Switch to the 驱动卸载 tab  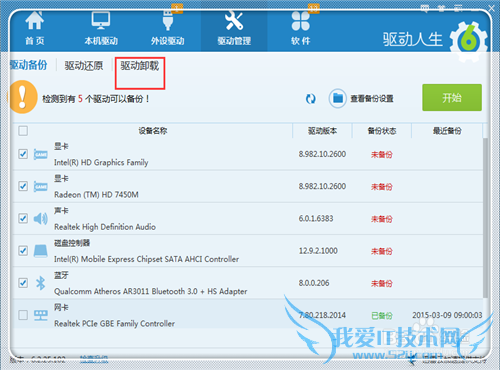[140, 66]
